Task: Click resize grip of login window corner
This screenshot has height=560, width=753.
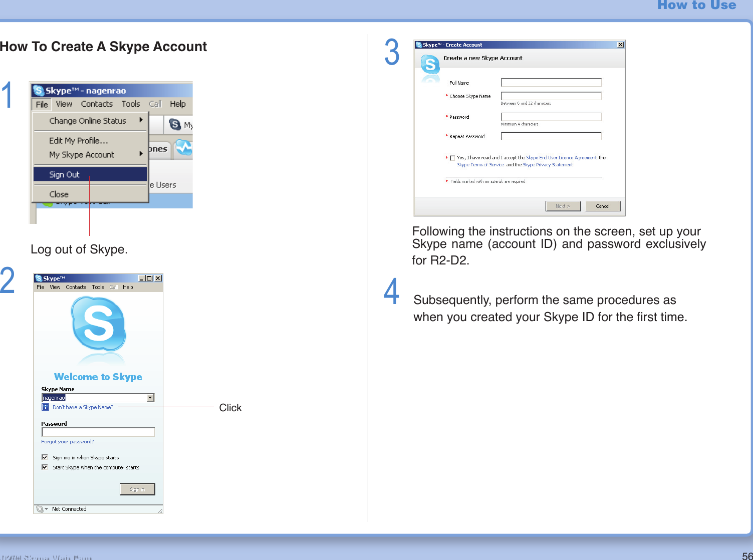Action: [160, 510]
